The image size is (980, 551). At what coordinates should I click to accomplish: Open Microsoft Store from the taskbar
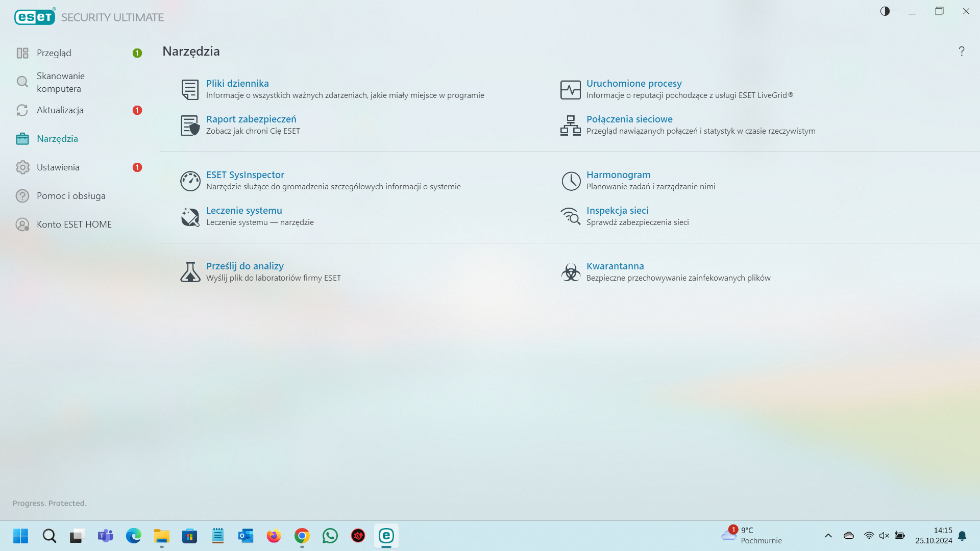click(x=190, y=536)
